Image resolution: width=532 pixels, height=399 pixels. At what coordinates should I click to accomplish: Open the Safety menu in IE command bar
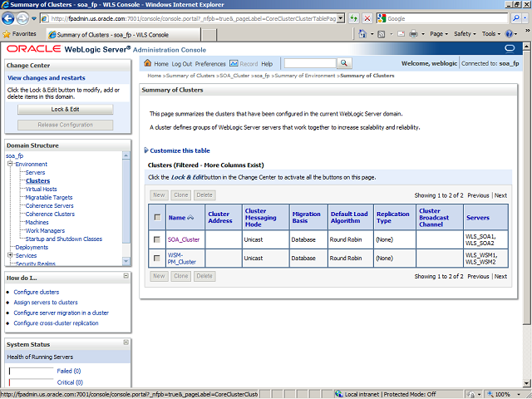(x=464, y=34)
